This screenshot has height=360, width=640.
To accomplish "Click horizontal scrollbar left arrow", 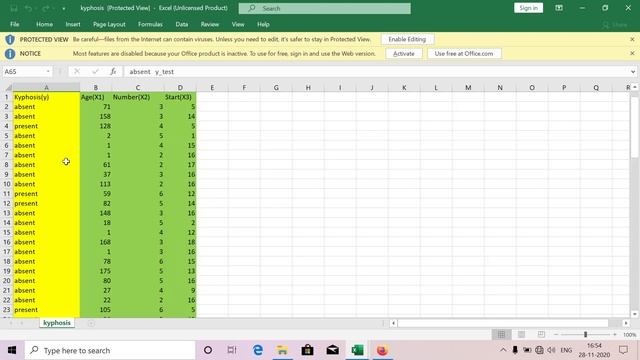I will (x=393, y=323).
